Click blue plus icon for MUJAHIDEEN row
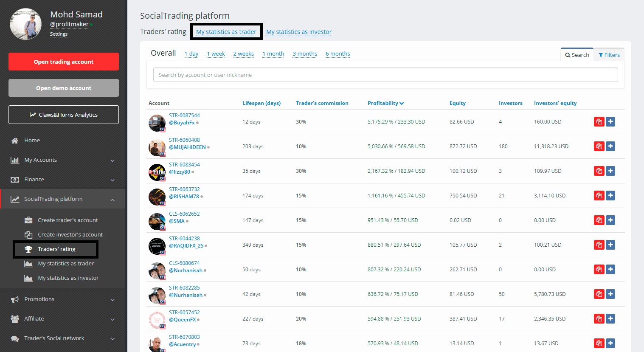Viewport: 644px width, 352px height. point(610,146)
